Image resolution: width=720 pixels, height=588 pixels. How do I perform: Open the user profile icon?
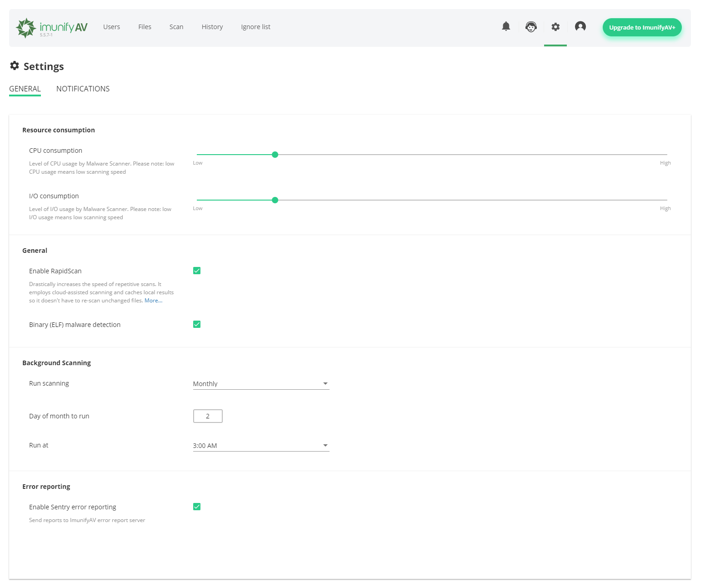(x=580, y=26)
